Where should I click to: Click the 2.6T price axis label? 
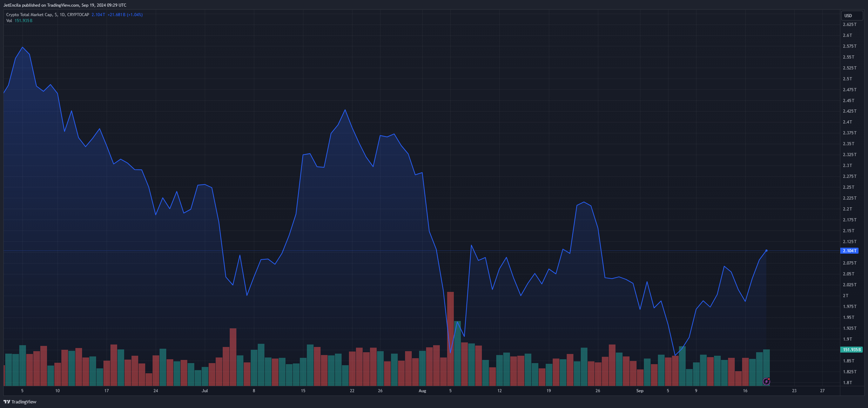(847, 35)
